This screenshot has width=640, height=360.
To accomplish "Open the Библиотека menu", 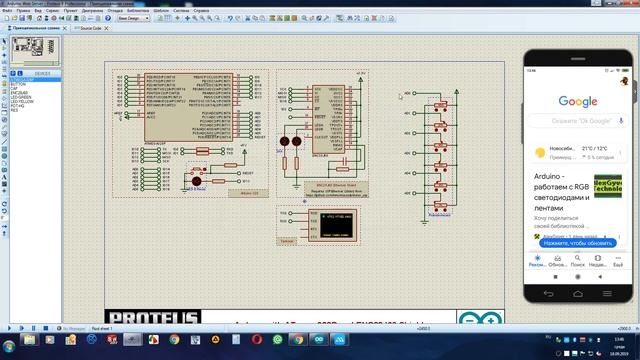I will tap(138, 11).
